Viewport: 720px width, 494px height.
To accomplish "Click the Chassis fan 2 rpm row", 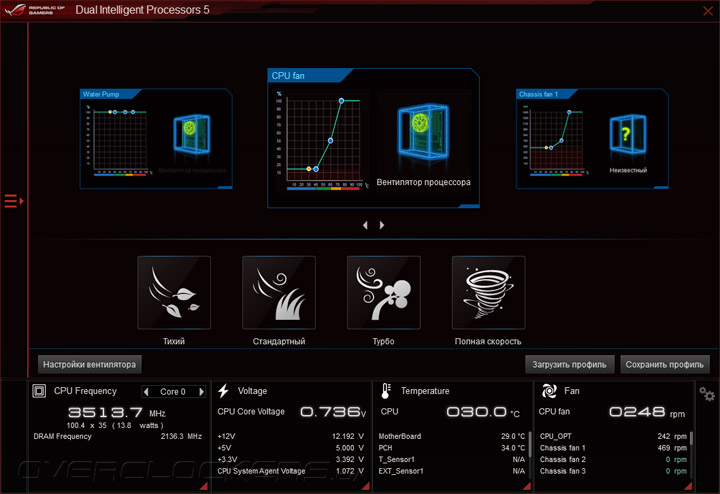I will [x=613, y=459].
